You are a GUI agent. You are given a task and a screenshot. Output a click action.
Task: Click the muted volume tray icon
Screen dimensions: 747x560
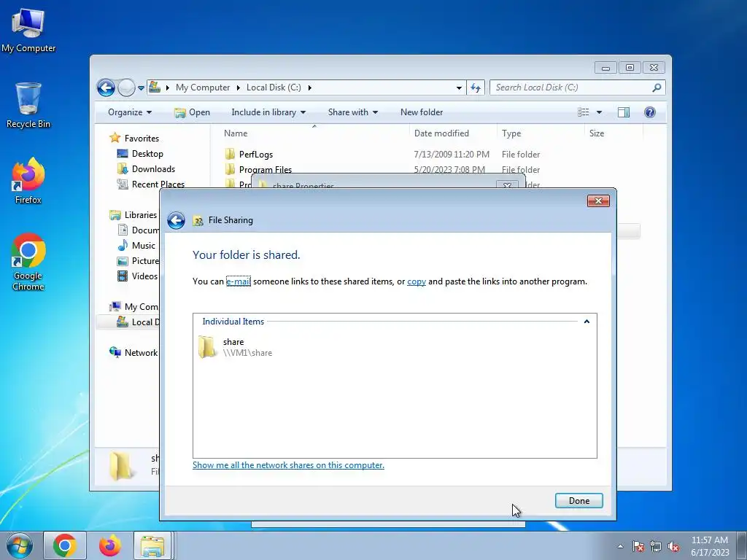673,547
